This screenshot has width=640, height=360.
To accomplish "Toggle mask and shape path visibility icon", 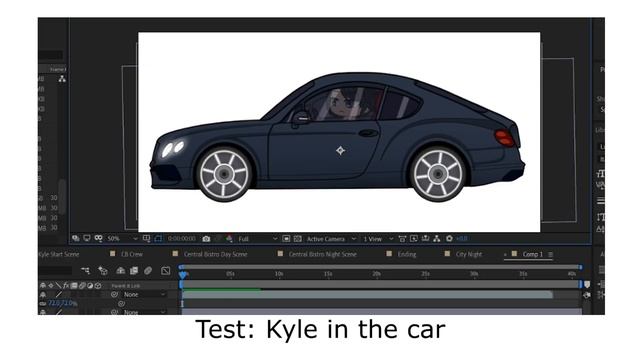I will coord(98,238).
